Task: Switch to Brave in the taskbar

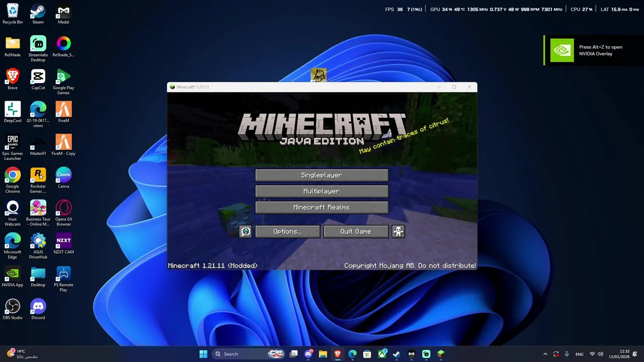Action: (338, 354)
